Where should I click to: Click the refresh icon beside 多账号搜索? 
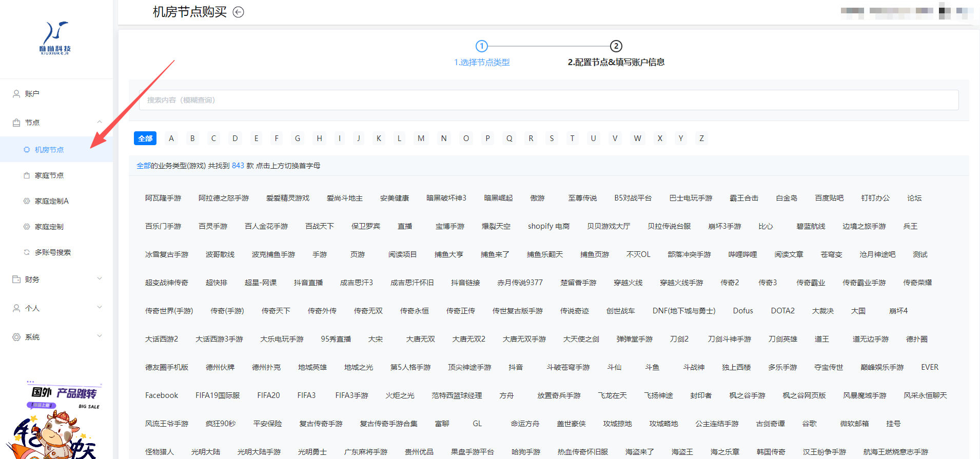pos(27,252)
